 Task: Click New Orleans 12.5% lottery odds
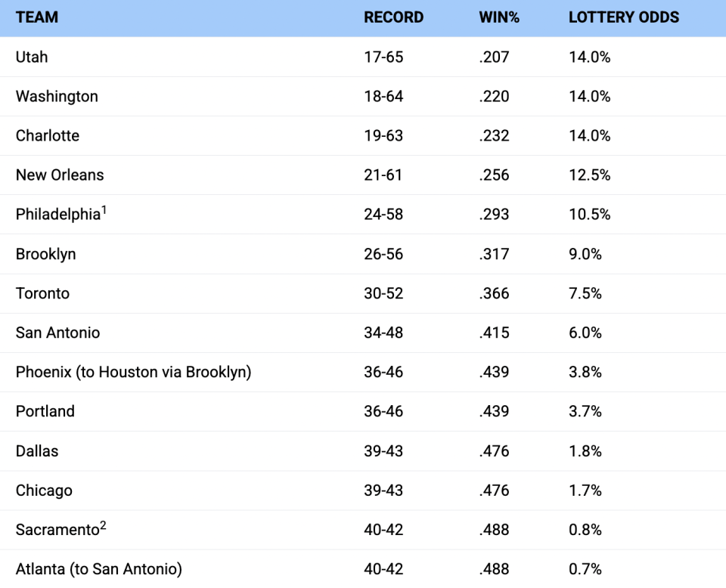tap(589, 175)
